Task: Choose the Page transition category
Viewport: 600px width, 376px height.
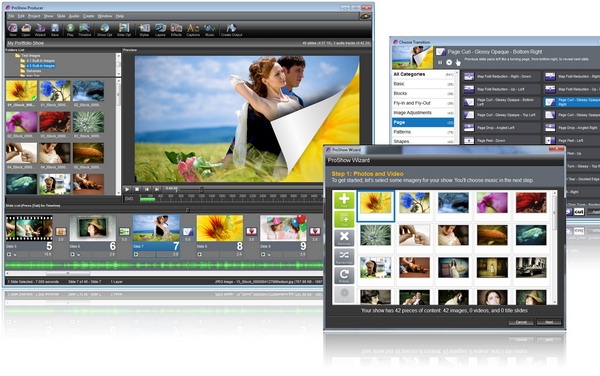Action: pyautogui.click(x=423, y=122)
